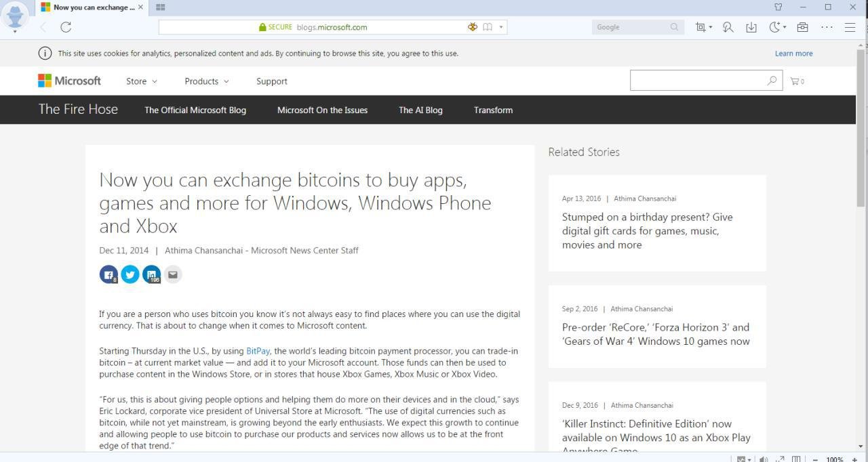The height and width of the screenshot is (462, 868).
Task: Switch to reader mode via book icon
Action: 487,27
